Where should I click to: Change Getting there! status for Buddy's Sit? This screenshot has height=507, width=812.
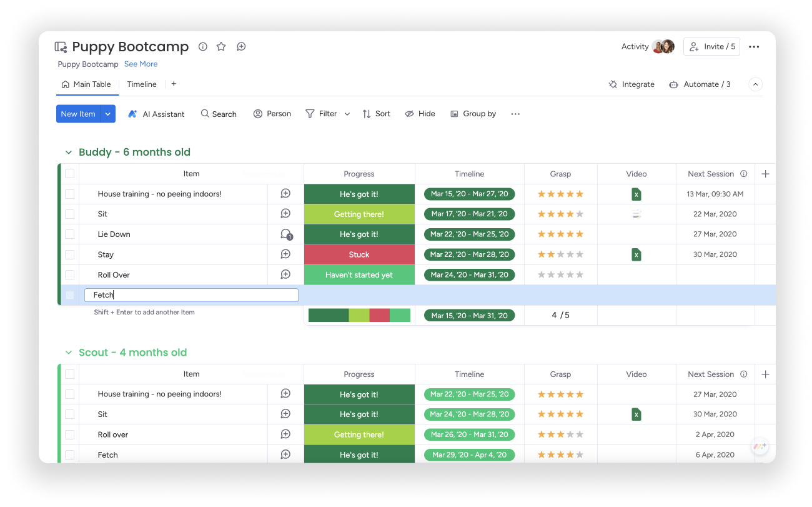click(359, 214)
